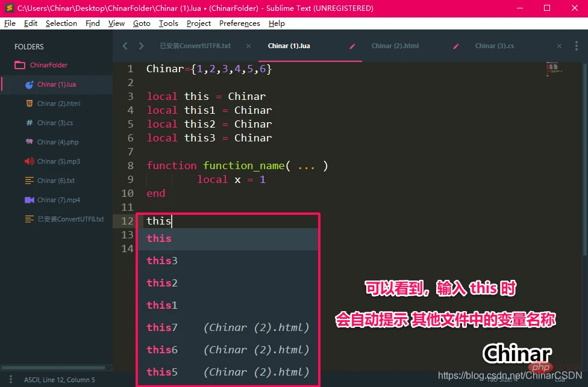Open the Find menu
Screen dimensions: 588x387
pos(93,23)
